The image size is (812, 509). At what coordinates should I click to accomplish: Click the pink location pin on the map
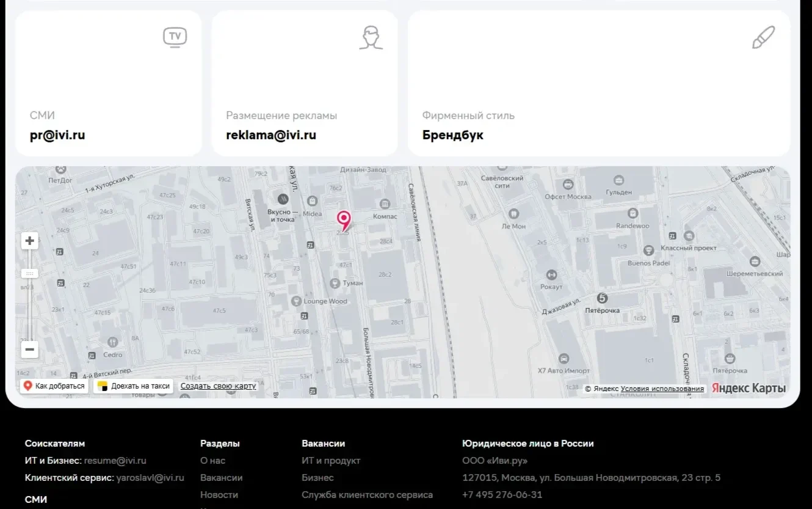tap(344, 220)
